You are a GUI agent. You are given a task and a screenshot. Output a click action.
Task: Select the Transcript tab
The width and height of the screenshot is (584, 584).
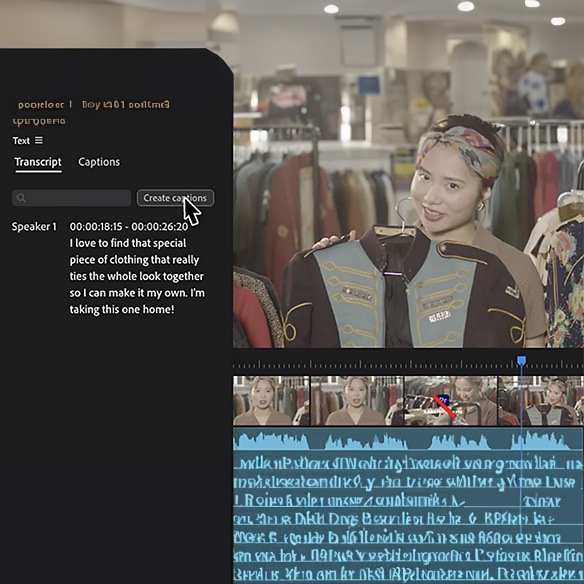pos(38,162)
